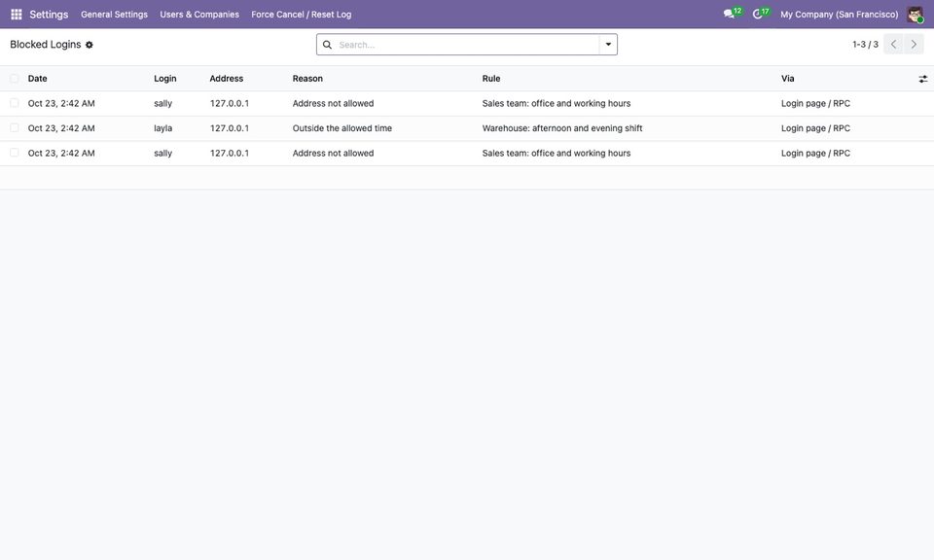This screenshot has height=560, width=934.
Task: Go to next page of records
Action: tap(914, 45)
